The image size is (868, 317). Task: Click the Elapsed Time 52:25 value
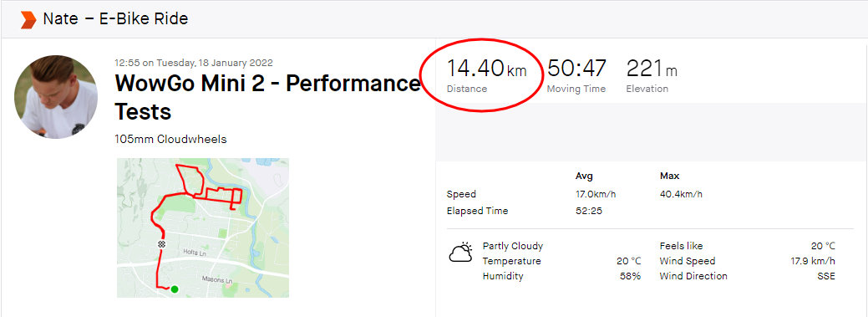click(588, 211)
